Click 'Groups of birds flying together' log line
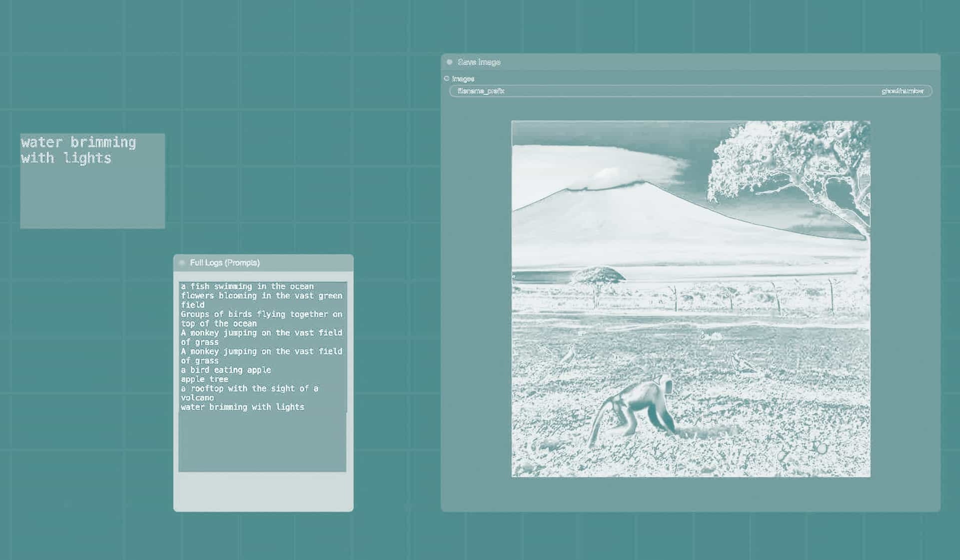The width and height of the screenshot is (960, 560). pyautogui.click(x=261, y=314)
